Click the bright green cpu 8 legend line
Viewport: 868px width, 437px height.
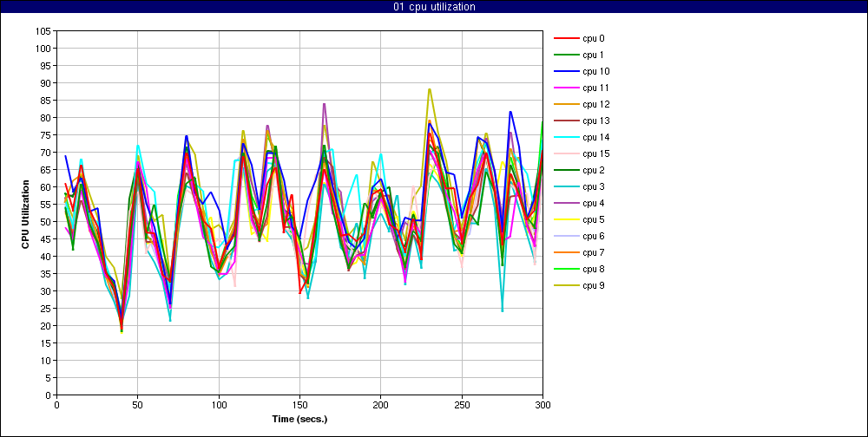[x=566, y=270]
